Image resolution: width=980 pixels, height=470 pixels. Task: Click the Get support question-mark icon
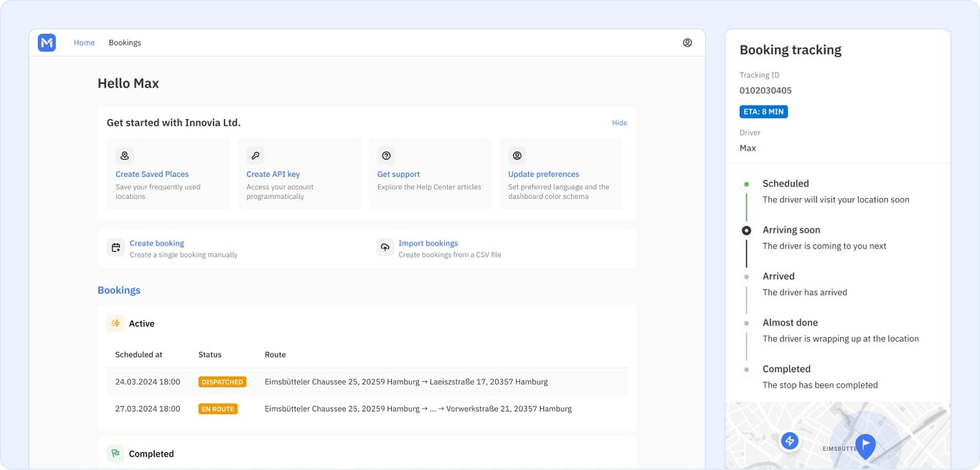point(386,156)
